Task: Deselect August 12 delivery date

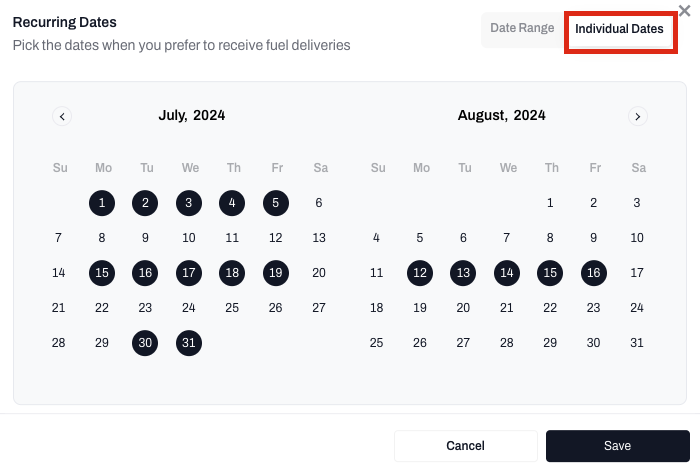Action: tap(420, 273)
